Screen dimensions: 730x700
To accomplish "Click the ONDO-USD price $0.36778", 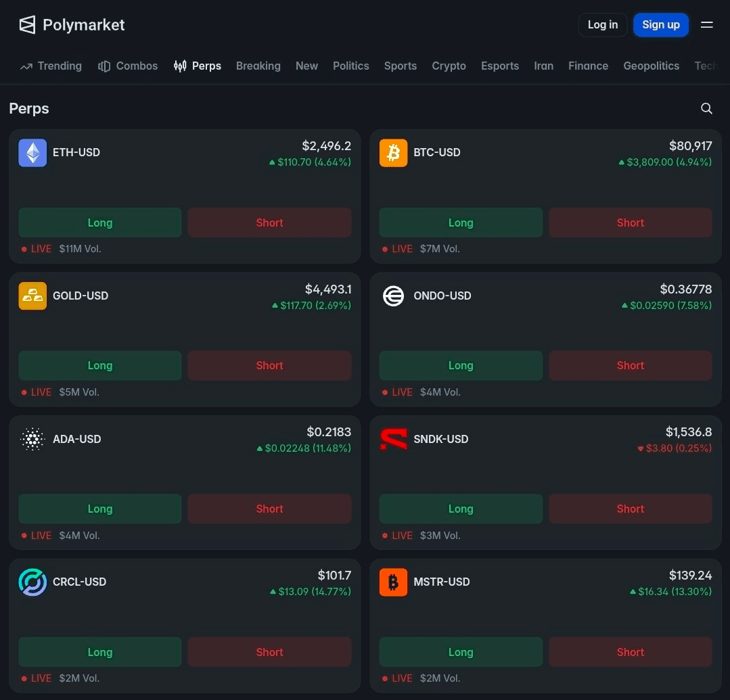I will point(686,289).
